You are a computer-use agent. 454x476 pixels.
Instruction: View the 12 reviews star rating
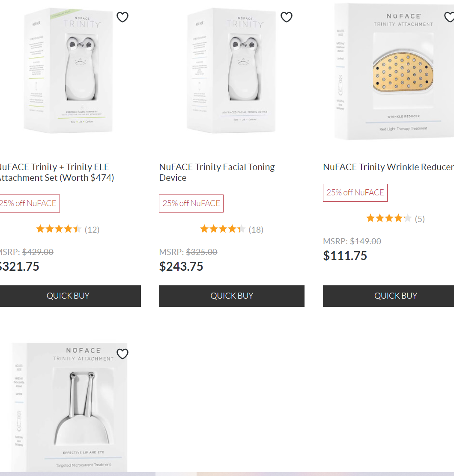pos(59,229)
